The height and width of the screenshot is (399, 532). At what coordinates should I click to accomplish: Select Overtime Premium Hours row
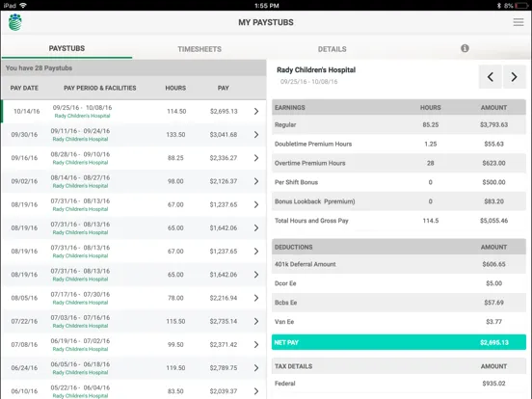(x=399, y=163)
